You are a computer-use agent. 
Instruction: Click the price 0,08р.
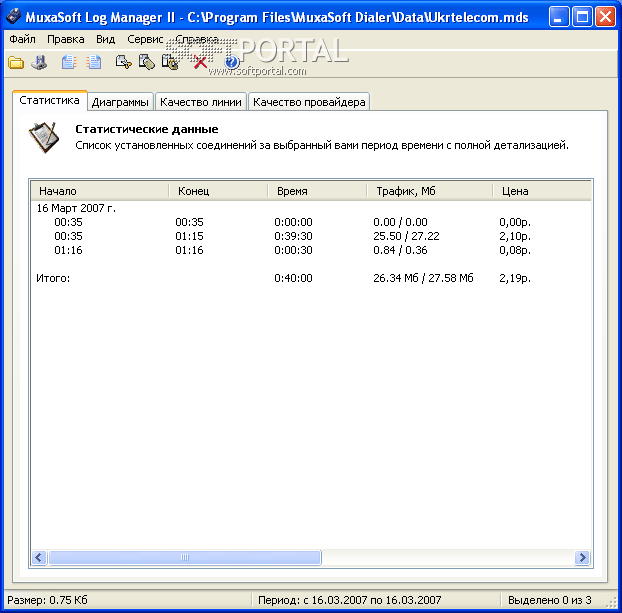515,250
